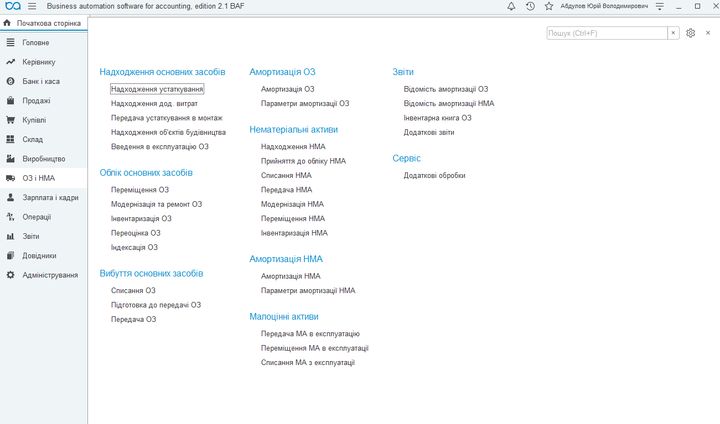Open Відомість амортизації НМА report
The width and height of the screenshot is (720, 424).
(x=449, y=103)
